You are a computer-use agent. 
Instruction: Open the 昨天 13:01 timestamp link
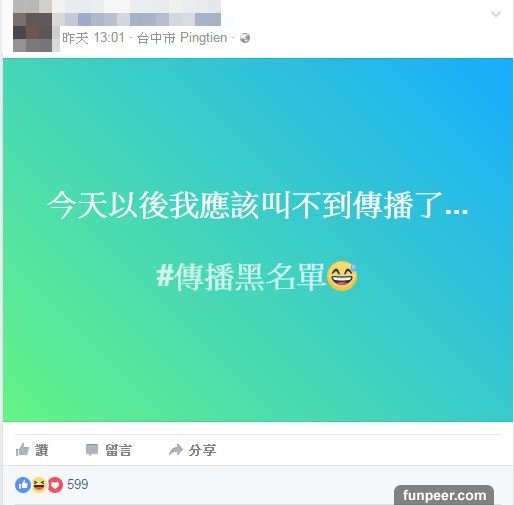[94, 38]
